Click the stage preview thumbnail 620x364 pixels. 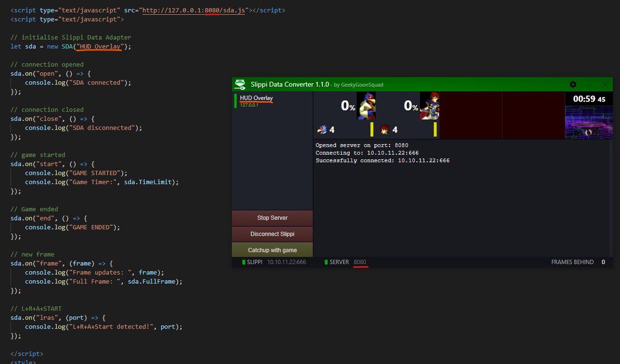(588, 122)
